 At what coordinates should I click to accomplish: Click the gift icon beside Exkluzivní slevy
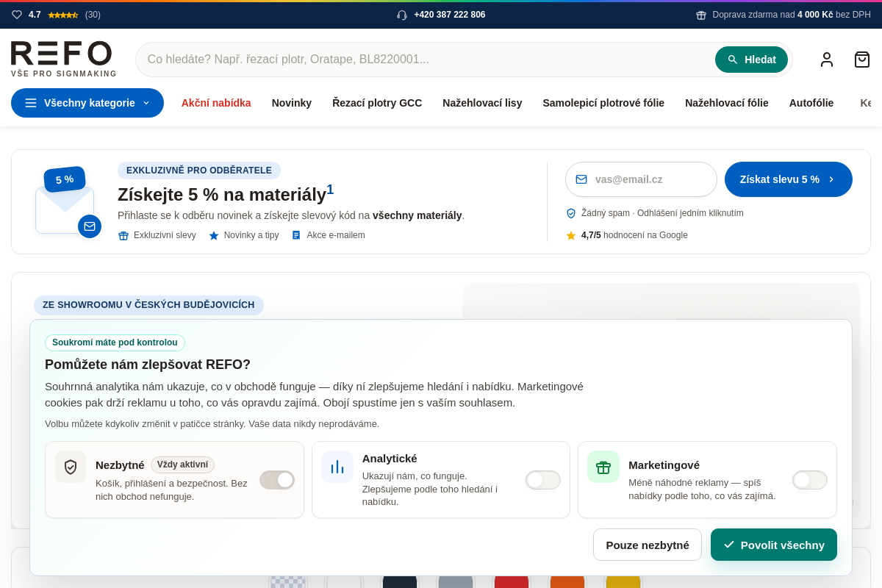click(x=123, y=235)
